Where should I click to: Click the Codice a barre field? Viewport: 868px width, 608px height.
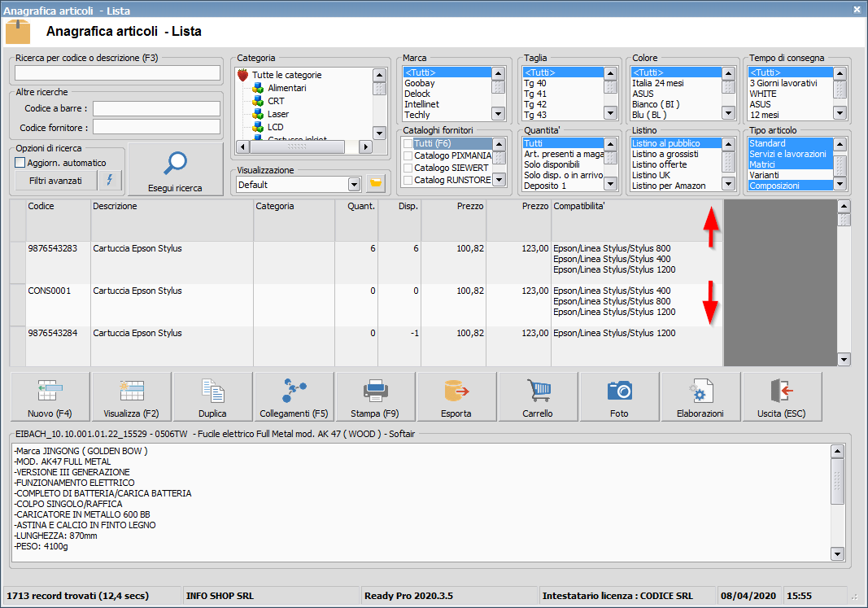coord(157,108)
